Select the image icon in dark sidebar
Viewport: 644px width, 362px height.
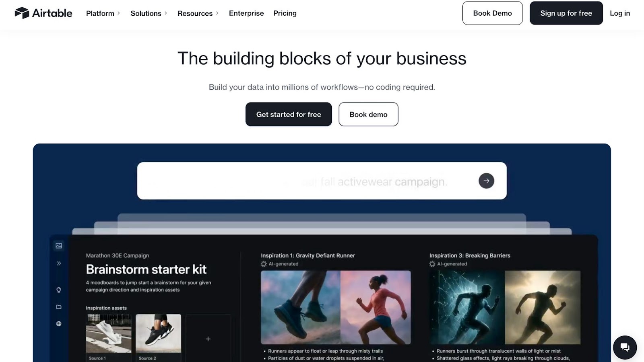(59, 246)
